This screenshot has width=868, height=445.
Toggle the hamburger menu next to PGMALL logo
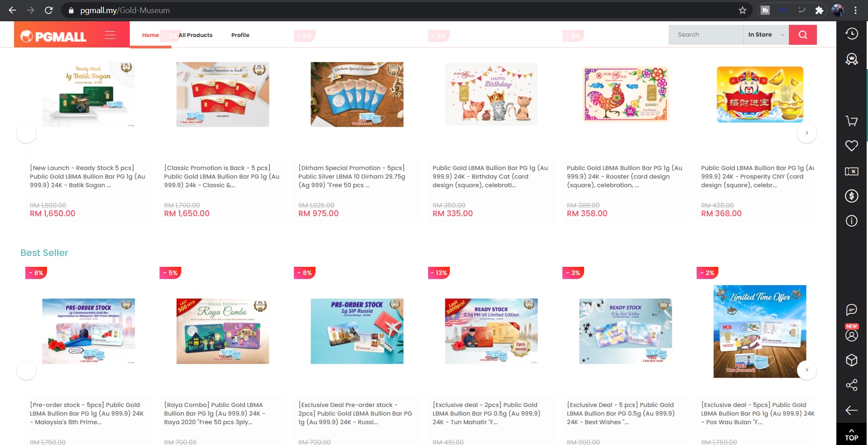tap(110, 35)
